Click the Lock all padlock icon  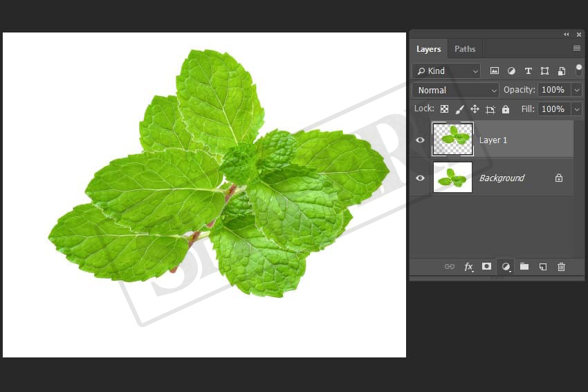coord(506,109)
